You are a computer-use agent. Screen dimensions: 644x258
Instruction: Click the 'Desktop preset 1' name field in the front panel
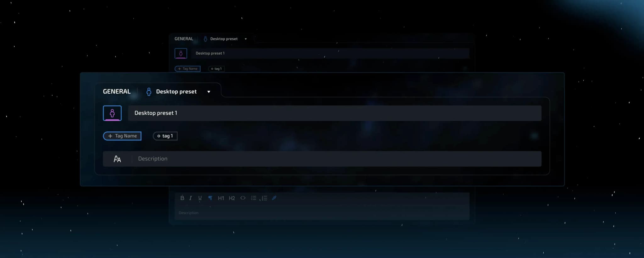[x=334, y=113]
